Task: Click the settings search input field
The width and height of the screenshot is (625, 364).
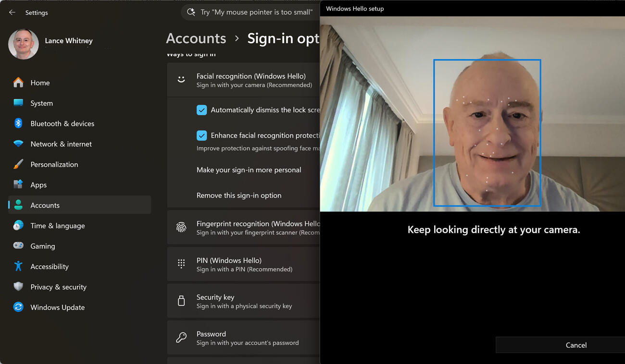Action: click(251, 12)
